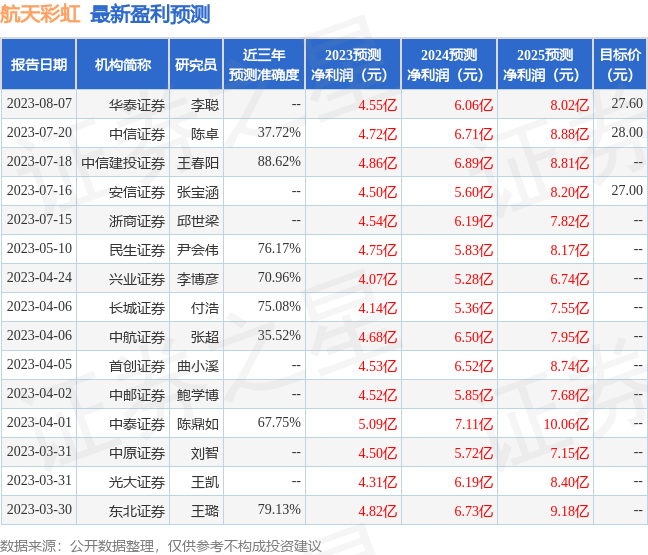The image size is (648, 555).
Task: Click the 研究员 column header
Action: pyautogui.click(x=196, y=64)
